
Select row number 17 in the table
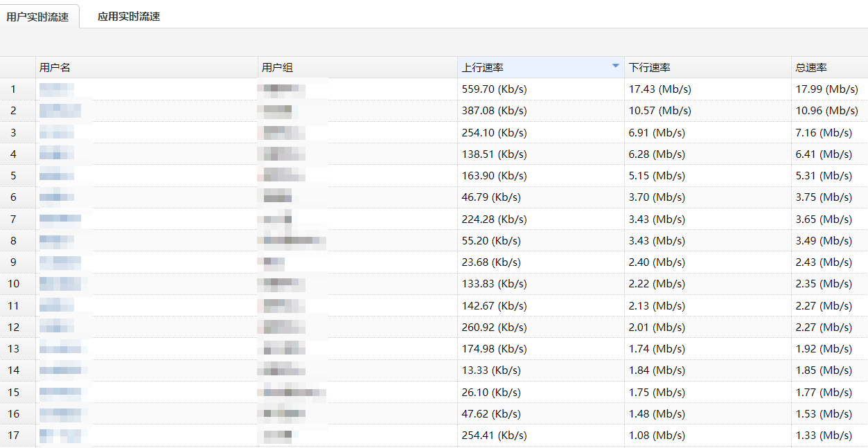click(x=13, y=436)
